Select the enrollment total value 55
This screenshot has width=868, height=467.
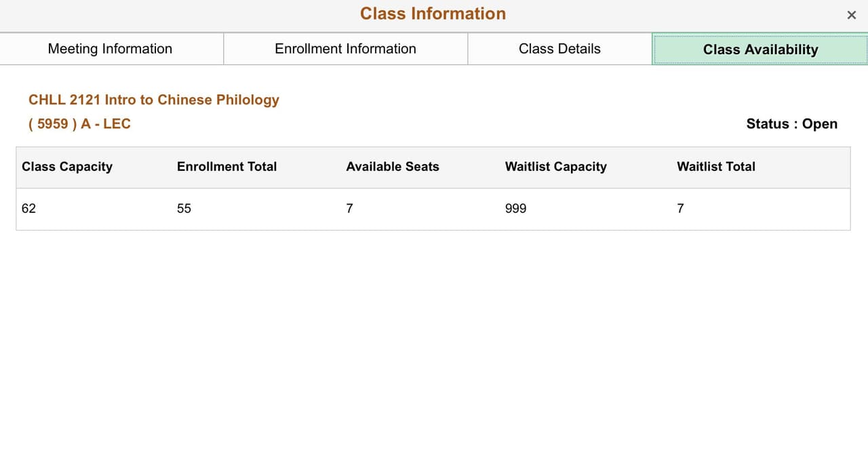(x=184, y=208)
